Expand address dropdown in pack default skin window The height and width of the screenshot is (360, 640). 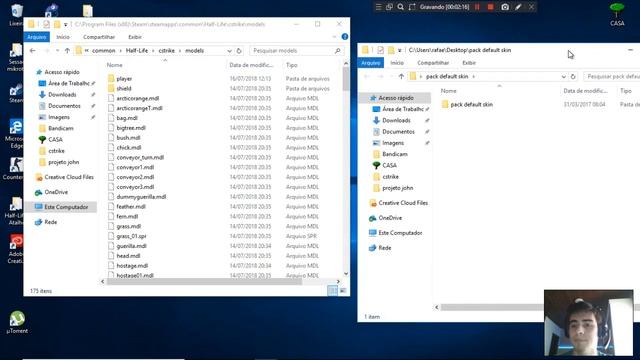563,76
